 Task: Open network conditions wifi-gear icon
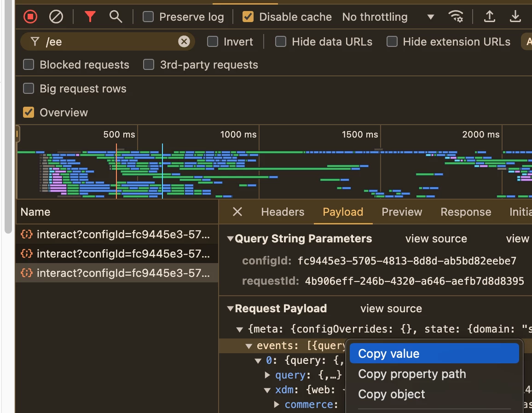pyautogui.click(x=456, y=16)
